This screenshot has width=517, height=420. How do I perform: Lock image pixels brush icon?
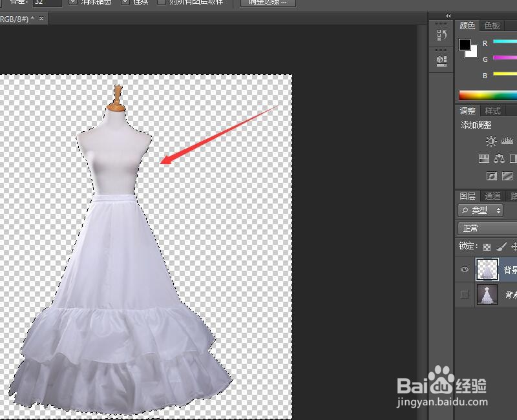click(x=501, y=246)
